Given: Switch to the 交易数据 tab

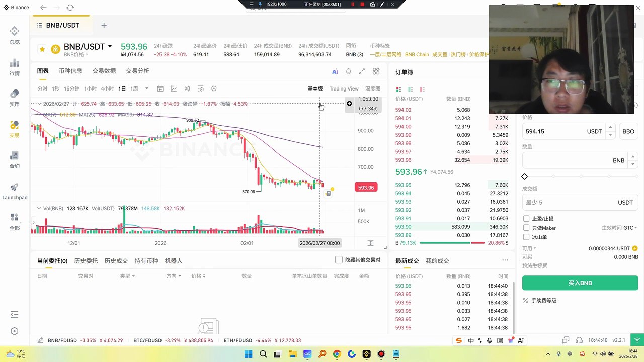Looking at the screenshot, I should (104, 71).
